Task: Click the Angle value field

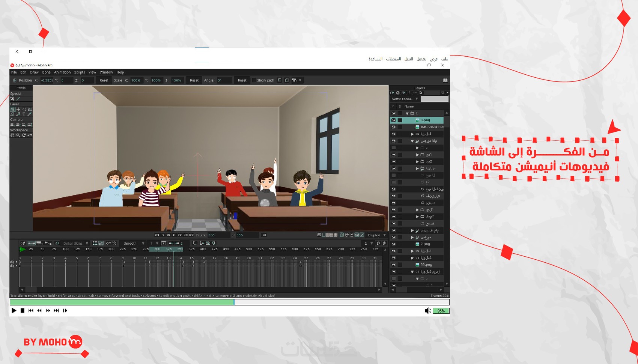Action: click(x=224, y=80)
